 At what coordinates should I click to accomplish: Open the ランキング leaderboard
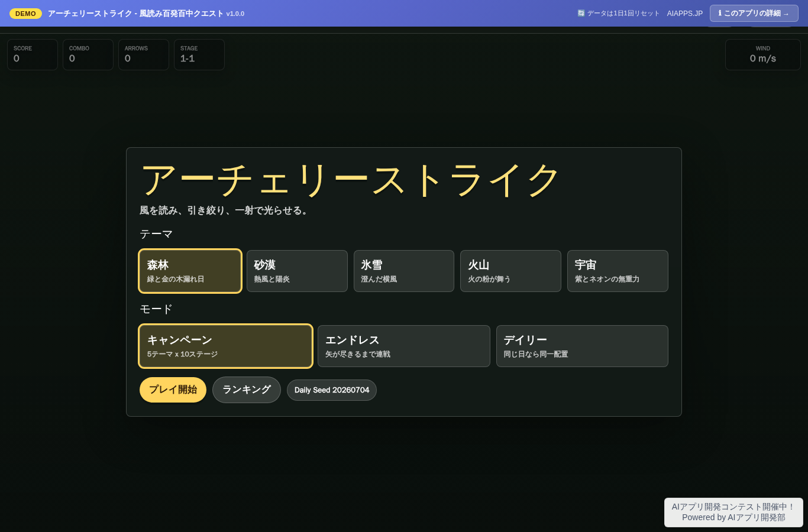pyautogui.click(x=246, y=390)
